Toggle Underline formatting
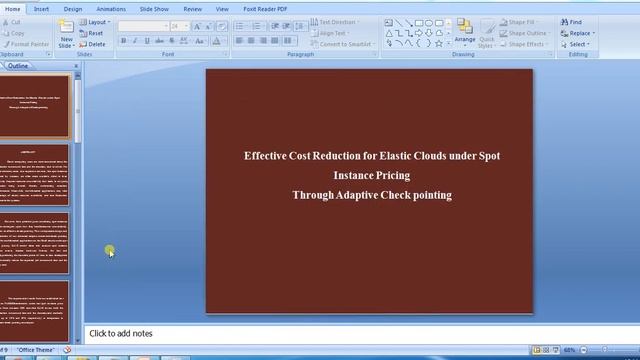Image resolution: width=640 pixels, height=360 pixels. click(147, 41)
